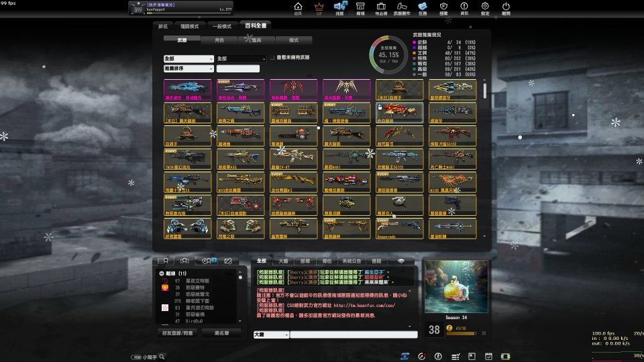Open the missions (任務) icon
The image size is (644, 362).
(x=422, y=7)
